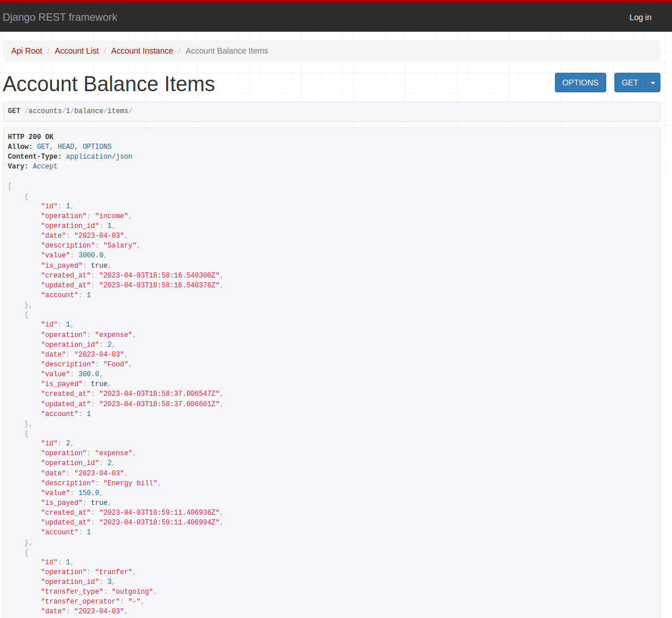Click the Django REST framework brand link
The height and width of the screenshot is (618, 672).
point(60,17)
